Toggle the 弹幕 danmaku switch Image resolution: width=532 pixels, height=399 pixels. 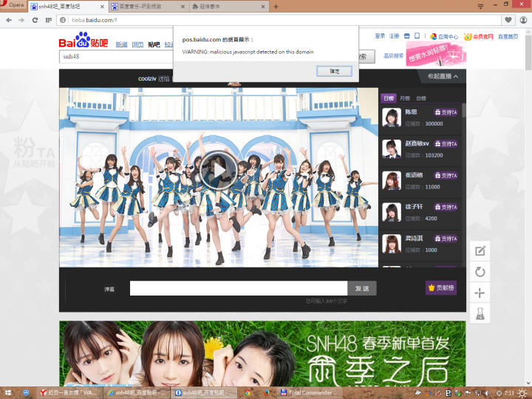[x=109, y=290]
